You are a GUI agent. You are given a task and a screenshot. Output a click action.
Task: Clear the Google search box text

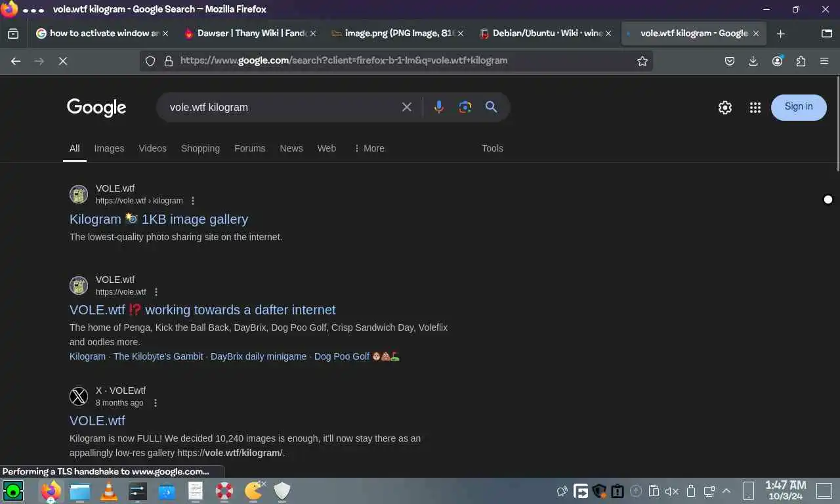pos(407,107)
